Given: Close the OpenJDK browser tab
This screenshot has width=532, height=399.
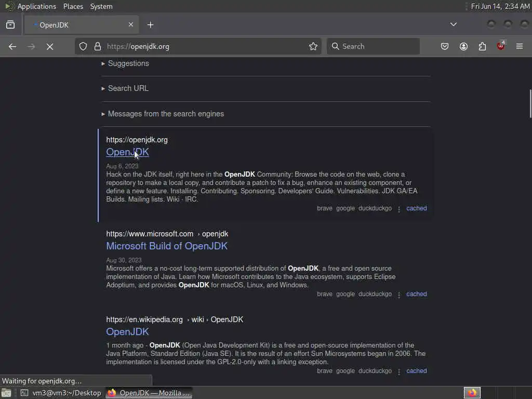Looking at the screenshot, I should coord(130,24).
